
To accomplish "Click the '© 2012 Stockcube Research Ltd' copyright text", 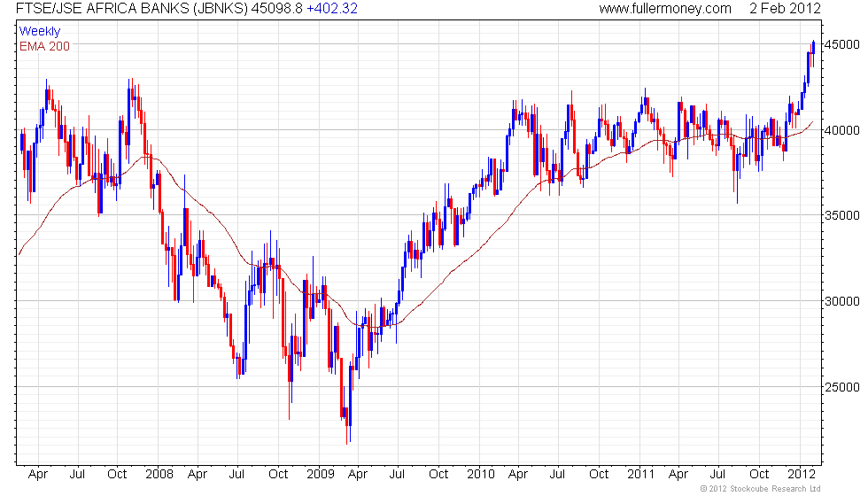I will [760, 488].
